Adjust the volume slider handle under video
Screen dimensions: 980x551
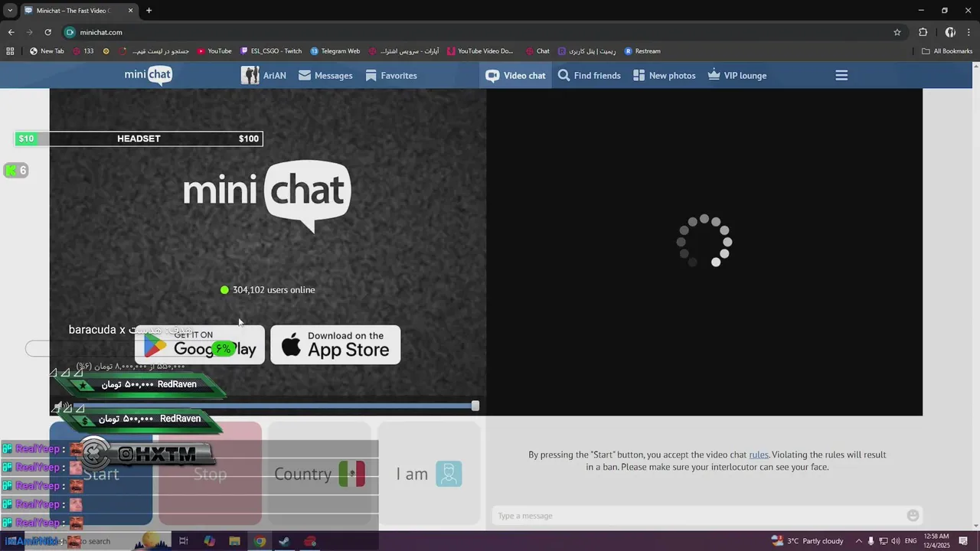475,406
